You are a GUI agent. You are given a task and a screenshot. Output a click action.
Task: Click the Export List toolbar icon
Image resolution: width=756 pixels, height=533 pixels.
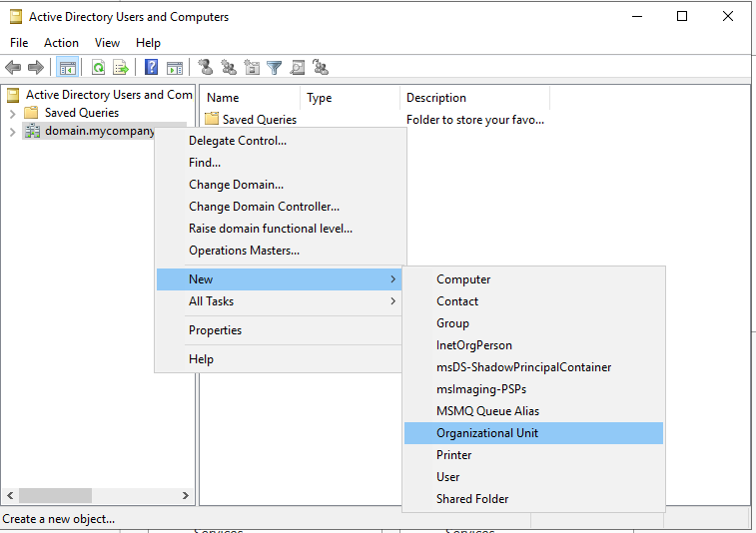(x=121, y=68)
